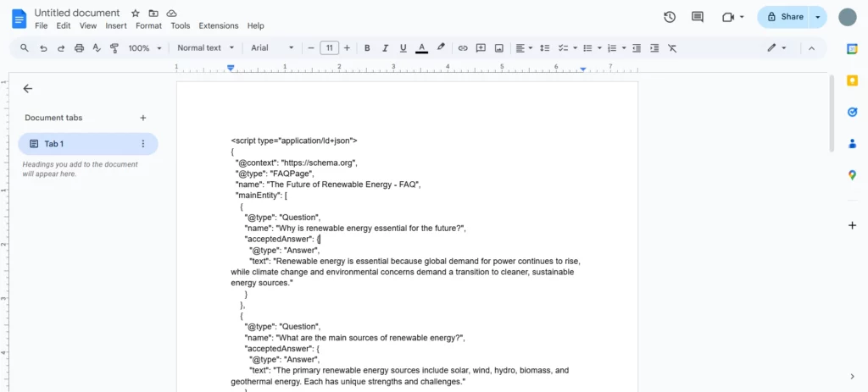Click the undo arrow icon
Image resolution: width=868 pixels, height=392 pixels.
(43, 48)
